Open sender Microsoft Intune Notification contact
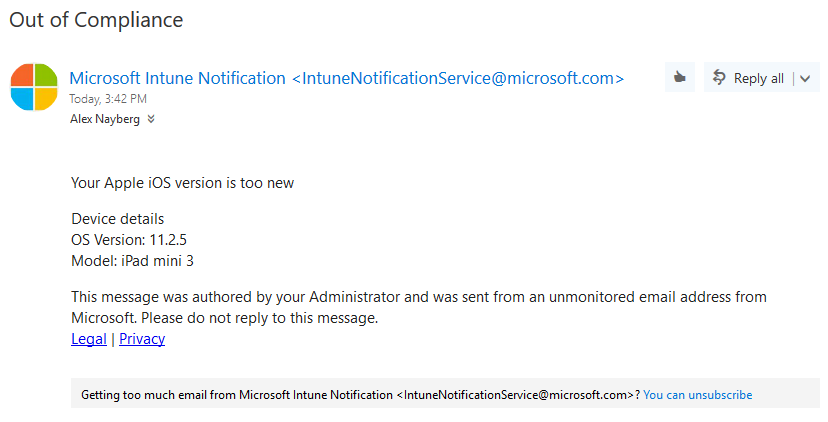 tap(177, 78)
